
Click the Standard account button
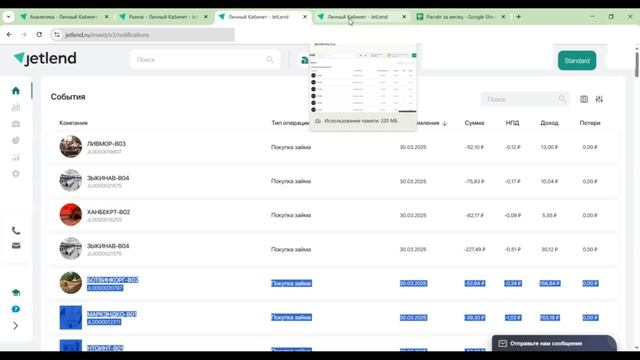point(577,61)
